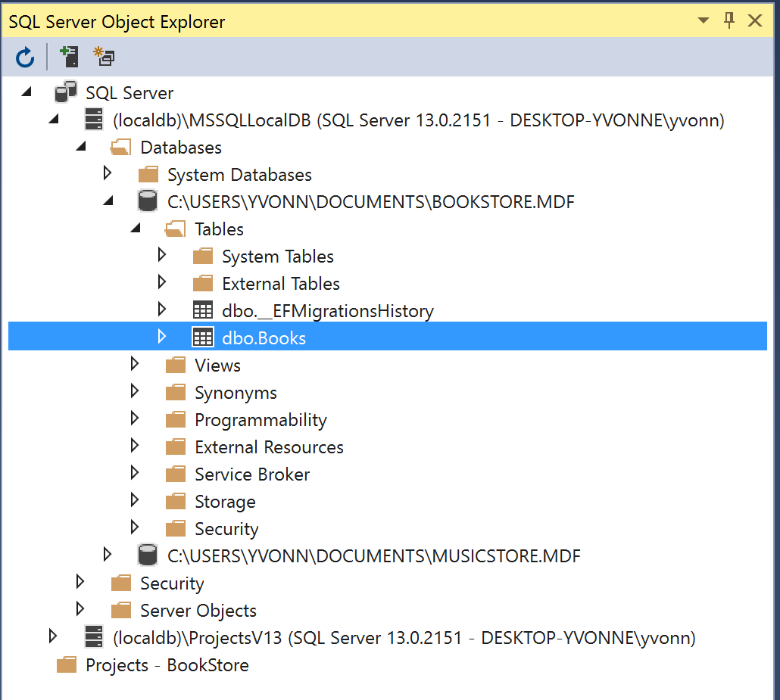Click the Add SQL Server toolbar icon
Image resolution: width=780 pixels, height=700 pixels.
69,57
